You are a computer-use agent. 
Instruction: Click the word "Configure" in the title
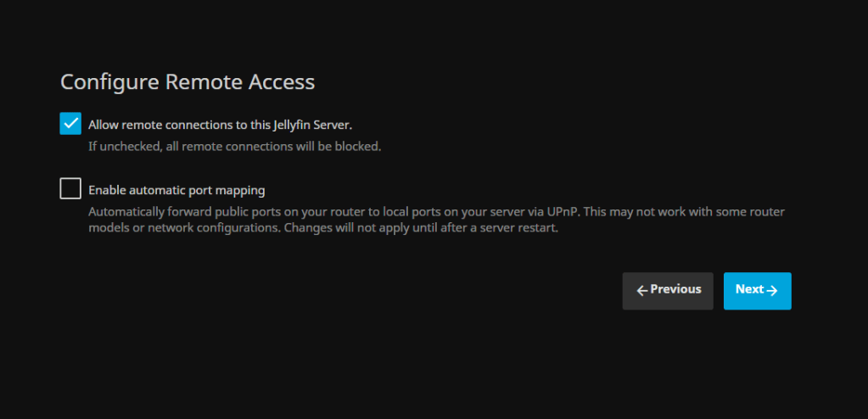pyautogui.click(x=109, y=82)
